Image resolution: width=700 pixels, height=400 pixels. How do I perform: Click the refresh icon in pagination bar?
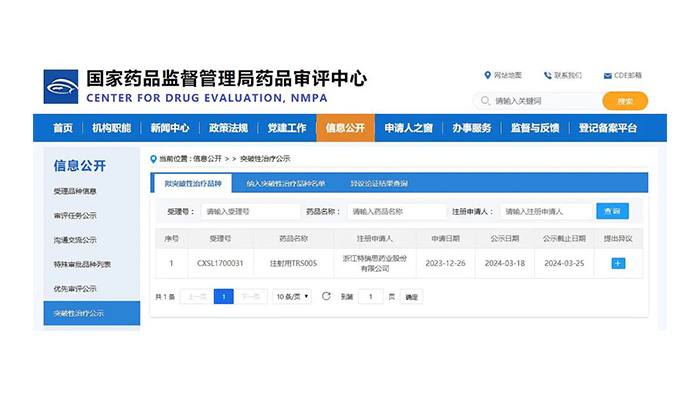tap(326, 296)
